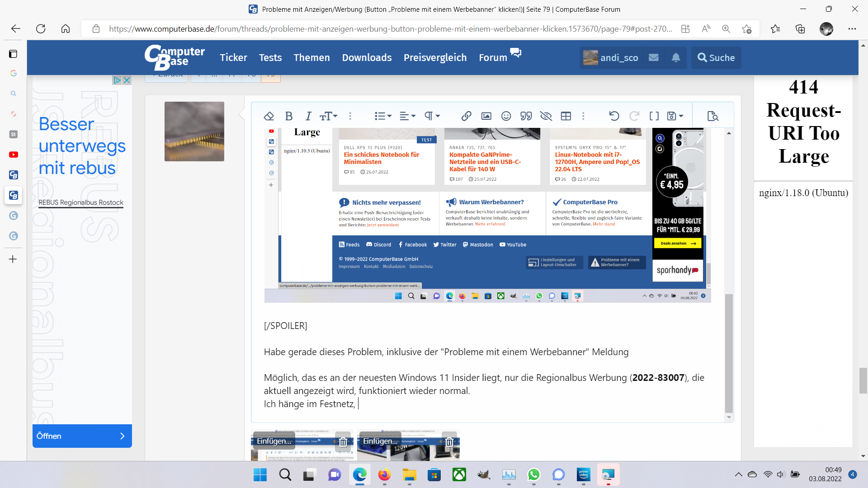
Task: Open the notifications bell icon
Action: [676, 57]
